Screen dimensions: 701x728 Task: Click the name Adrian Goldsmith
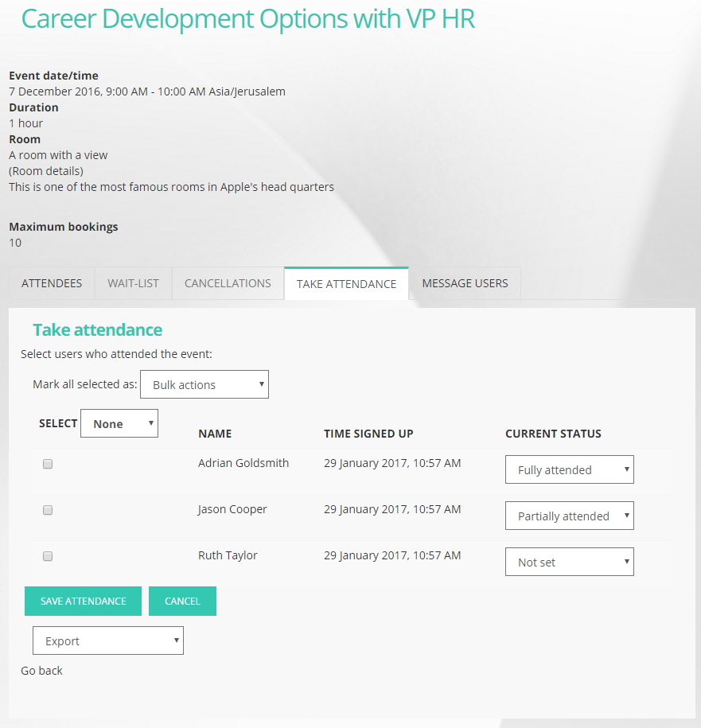click(x=243, y=463)
